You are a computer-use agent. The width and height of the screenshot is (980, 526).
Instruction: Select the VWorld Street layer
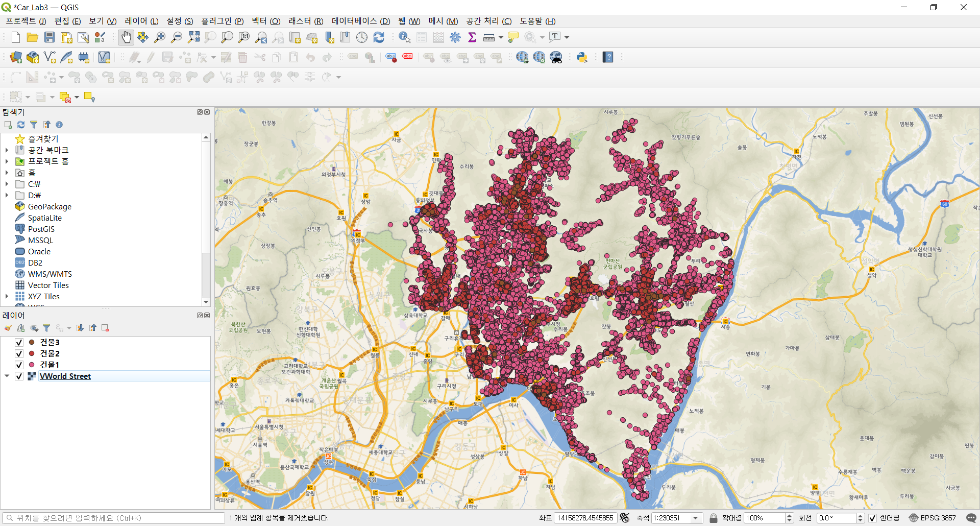[x=65, y=376]
